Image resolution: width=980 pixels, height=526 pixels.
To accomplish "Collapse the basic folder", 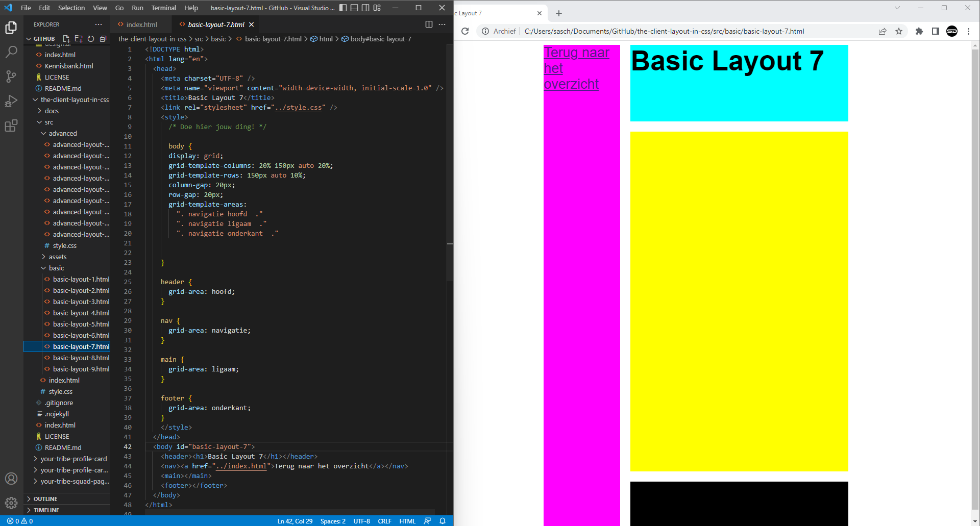I will [x=53, y=268].
